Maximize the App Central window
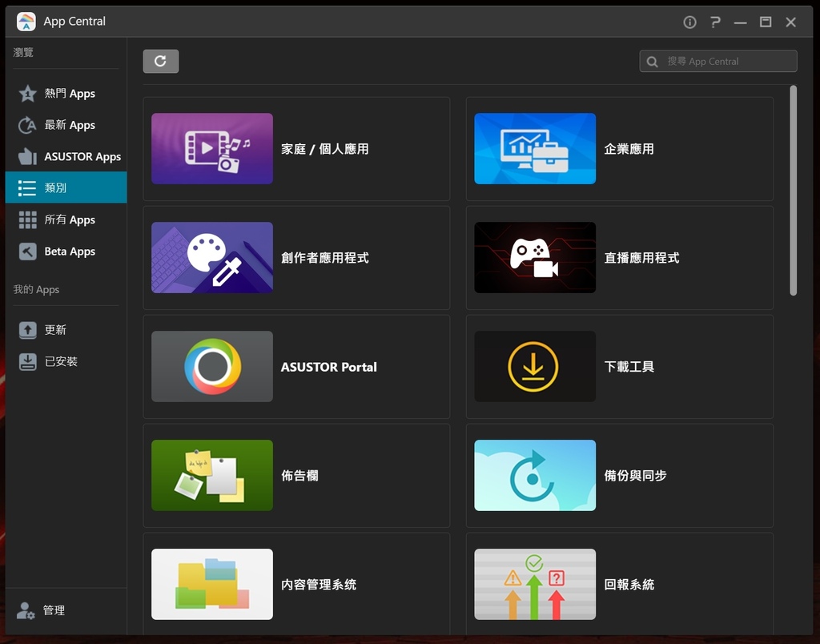Viewport: 820px width, 644px height. click(x=766, y=22)
